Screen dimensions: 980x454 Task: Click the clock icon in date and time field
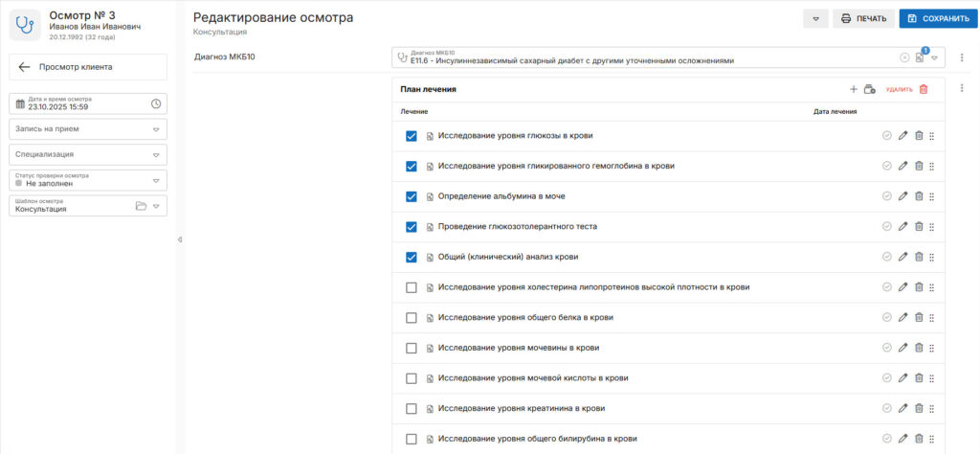click(x=156, y=103)
